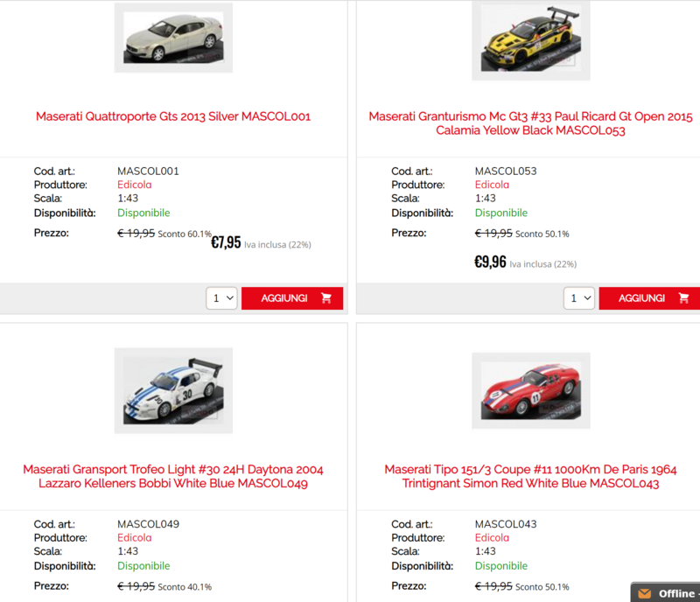The image size is (700, 602).
Task: Click Edicola producer link for MASCOL053
Action: pos(492,185)
